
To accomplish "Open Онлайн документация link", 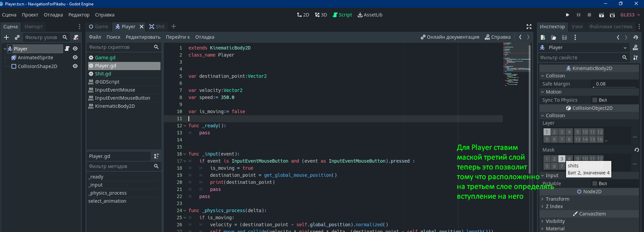I will [x=450, y=37].
